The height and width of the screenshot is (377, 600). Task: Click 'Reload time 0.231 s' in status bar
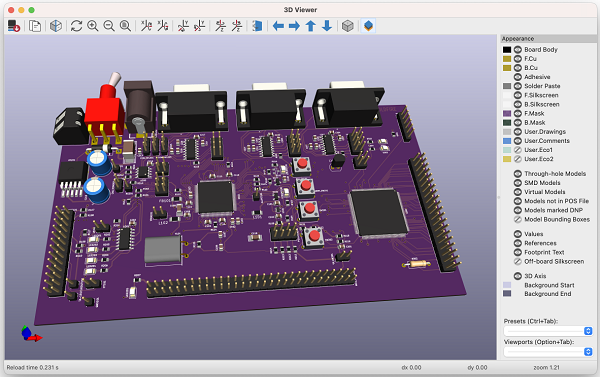tap(33, 367)
